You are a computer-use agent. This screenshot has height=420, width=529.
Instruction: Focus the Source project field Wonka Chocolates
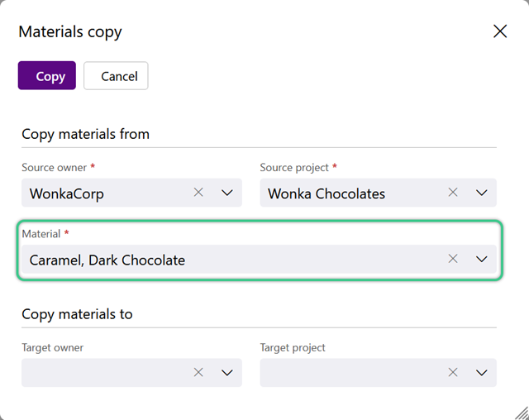[379, 193]
